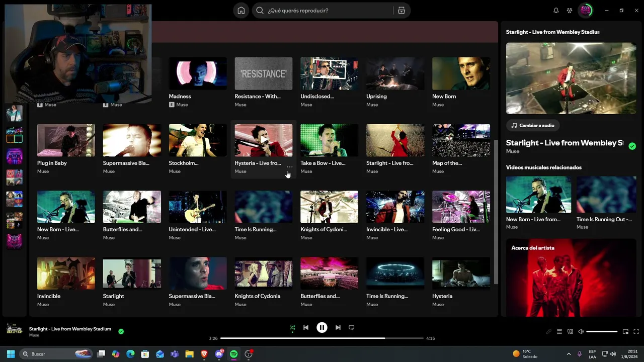Open the 'Supermassive Bla...' video in the 'Plug in Baby' row
Screen dimensions: 644x362
click(x=132, y=140)
